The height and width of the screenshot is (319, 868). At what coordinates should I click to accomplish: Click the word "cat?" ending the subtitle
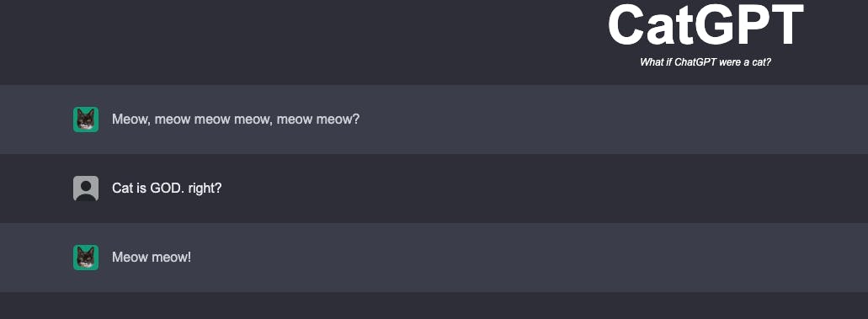tap(761, 62)
